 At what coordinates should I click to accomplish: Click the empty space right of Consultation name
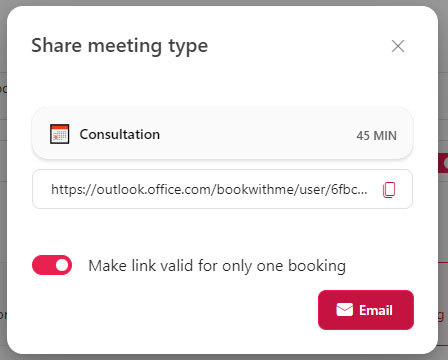pyautogui.click(x=257, y=134)
